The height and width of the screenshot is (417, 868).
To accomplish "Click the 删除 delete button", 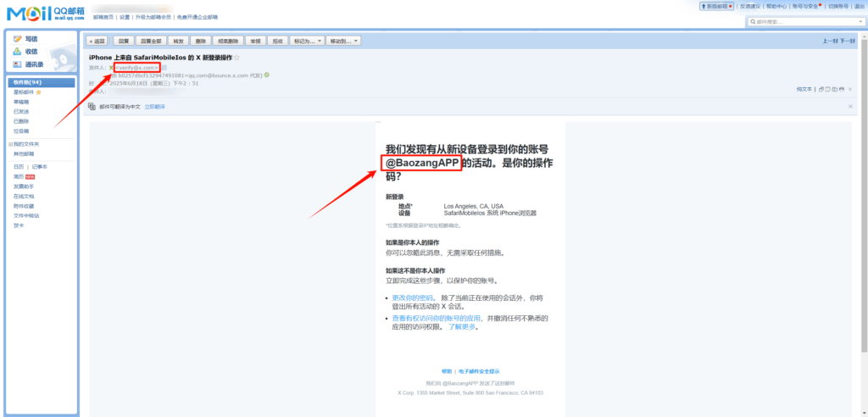I will pos(201,41).
